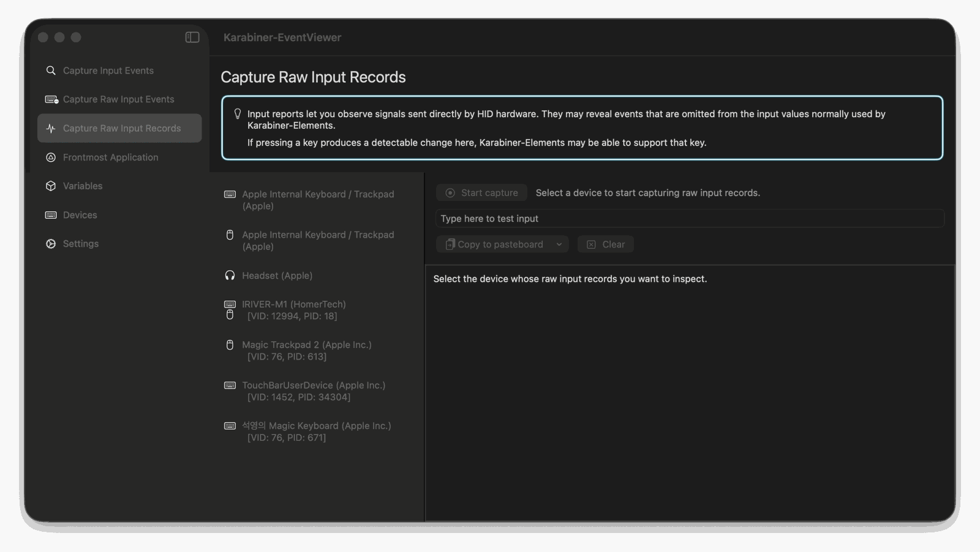Open Settings from the sidebar

(x=119, y=244)
